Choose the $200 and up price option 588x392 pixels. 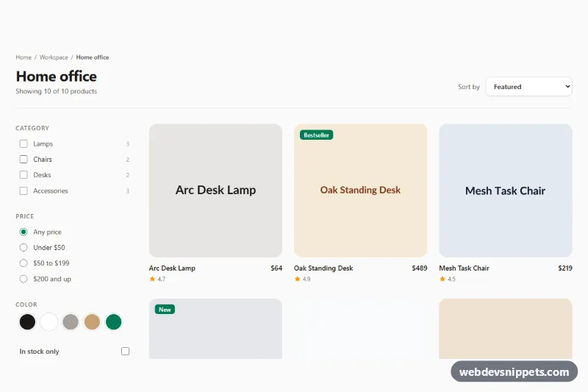click(24, 279)
